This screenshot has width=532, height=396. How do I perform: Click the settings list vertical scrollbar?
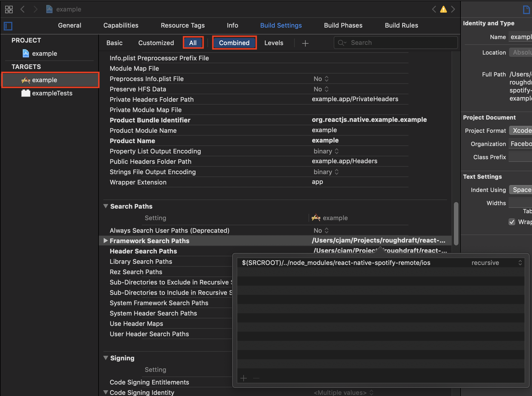456,224
